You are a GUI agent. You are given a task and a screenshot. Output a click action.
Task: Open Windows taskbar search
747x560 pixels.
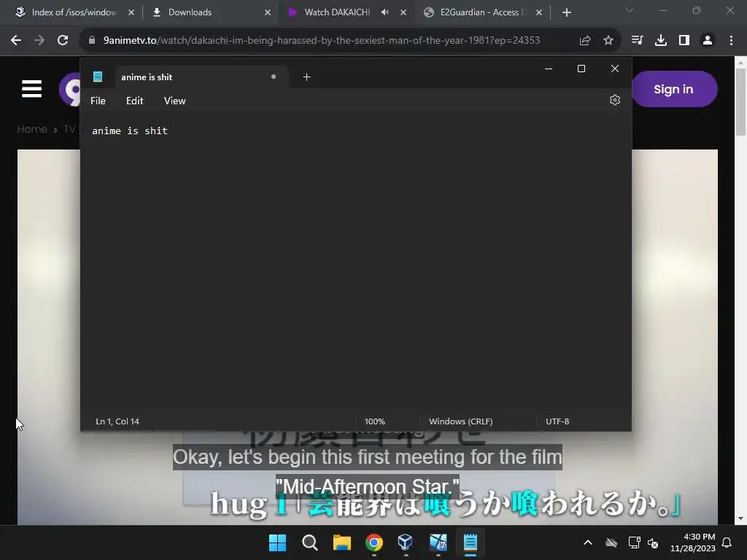pos(309,542)
